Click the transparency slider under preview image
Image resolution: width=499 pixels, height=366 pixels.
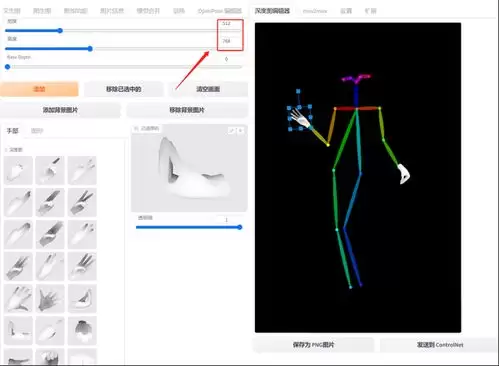pyautogui.click(x=189, y=227)
